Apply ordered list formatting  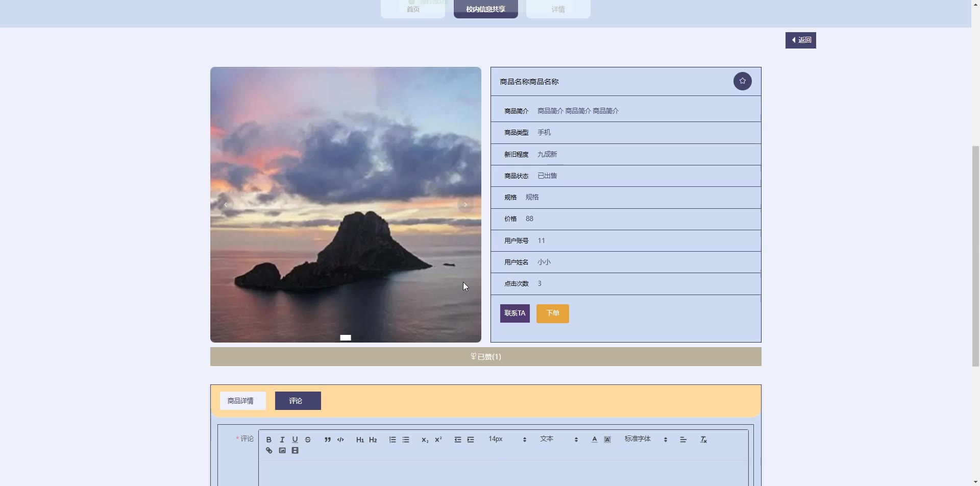(x=393, y=440)
